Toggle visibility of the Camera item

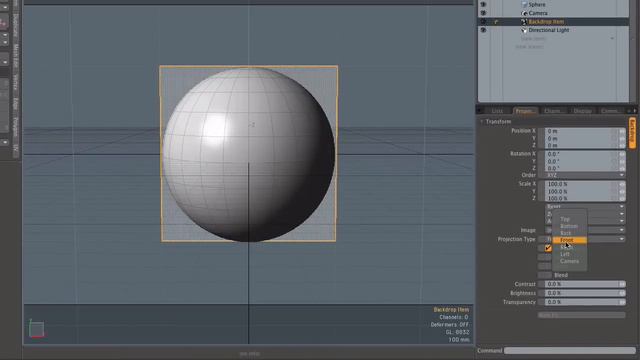483,13
